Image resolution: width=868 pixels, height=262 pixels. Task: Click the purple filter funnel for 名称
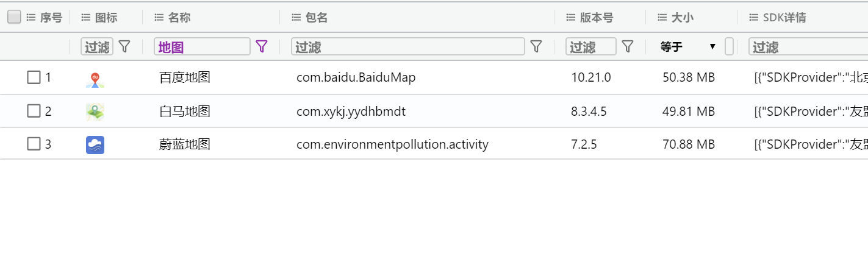tap(262, 46)
